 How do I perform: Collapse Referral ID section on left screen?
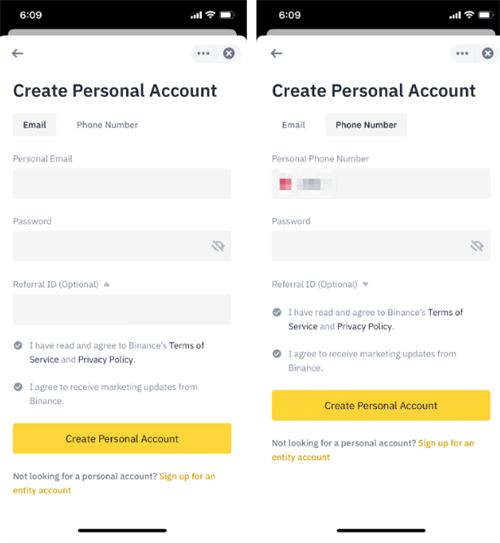point(107,284)
